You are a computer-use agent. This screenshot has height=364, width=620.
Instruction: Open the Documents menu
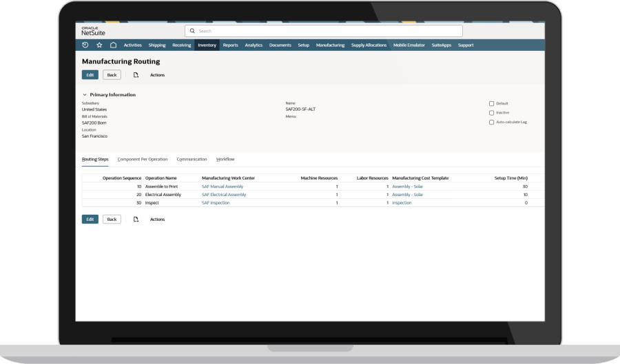tap(280, 45)
